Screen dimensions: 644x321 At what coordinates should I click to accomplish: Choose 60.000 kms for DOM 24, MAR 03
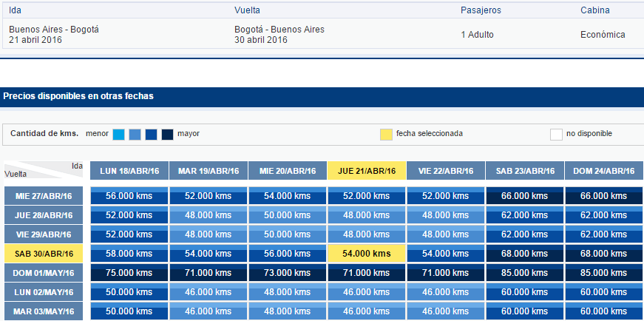[x=604, y=311]
